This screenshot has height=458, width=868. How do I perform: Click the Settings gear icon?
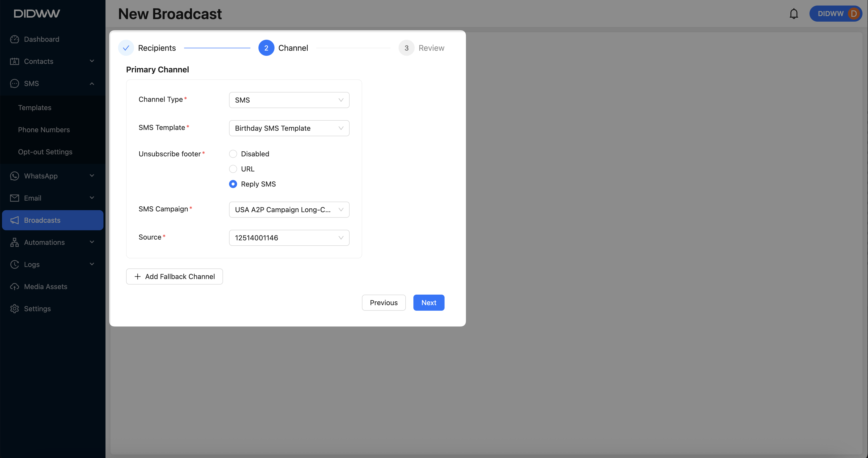(15, 309)
